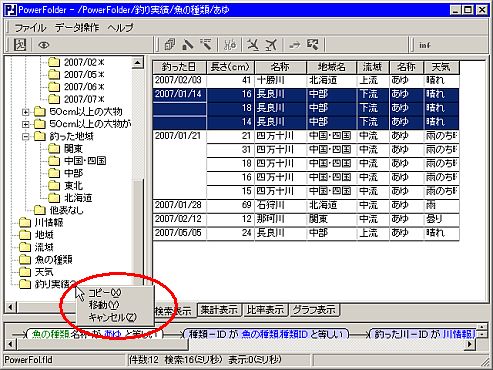Click the 釣った日 column header

pyautogui.click(x=179, y=67)
